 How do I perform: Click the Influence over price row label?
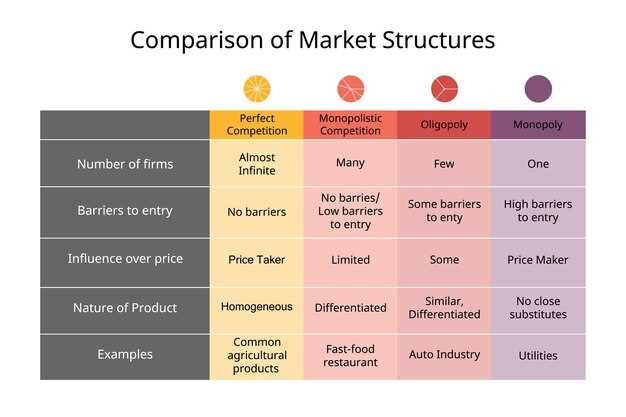(x=125, y=259)
